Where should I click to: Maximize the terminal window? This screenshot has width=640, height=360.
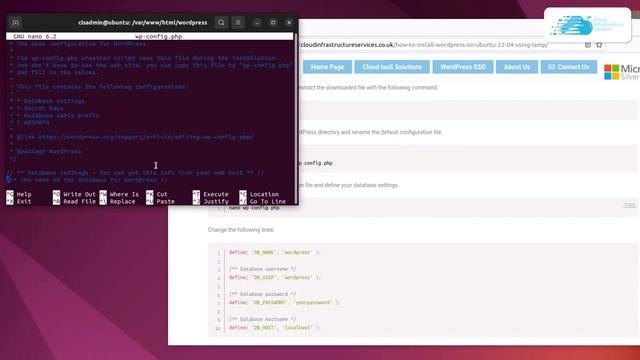(273, 23)
